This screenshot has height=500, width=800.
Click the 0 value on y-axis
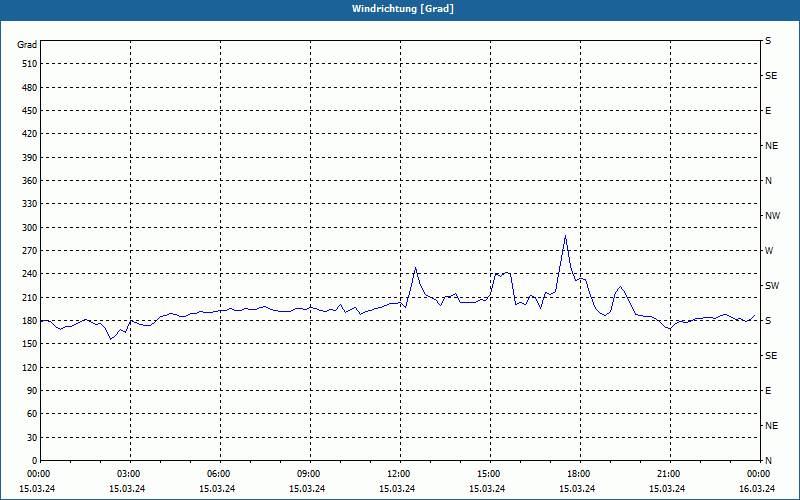[x=33, y=460]
